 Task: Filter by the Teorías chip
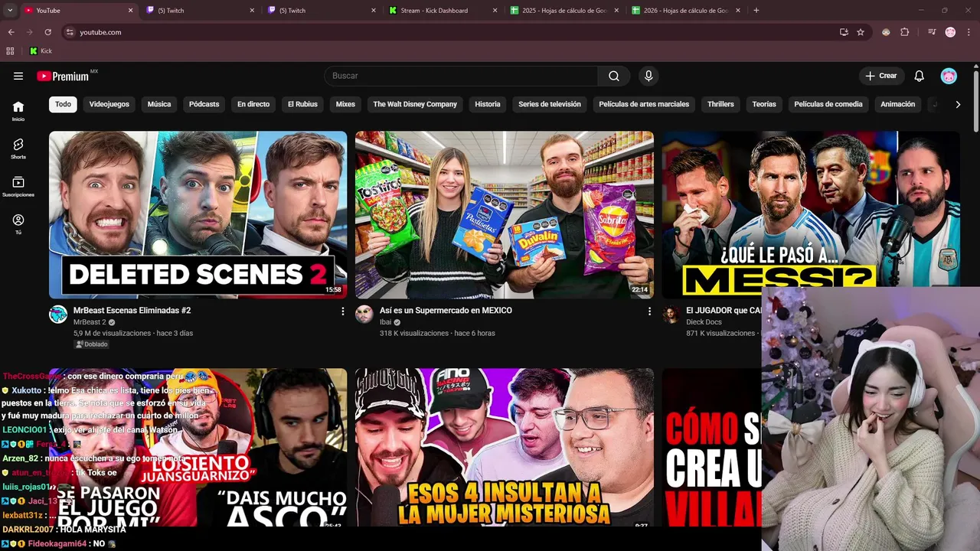(x=764, y=104)
